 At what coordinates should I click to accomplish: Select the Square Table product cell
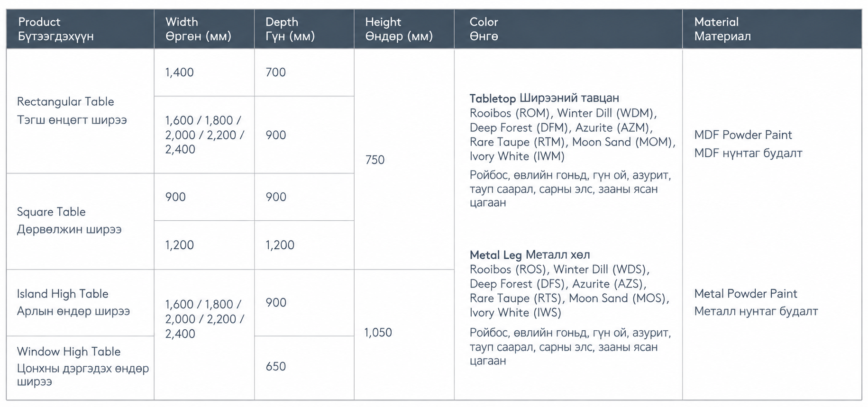click(80, 221)
